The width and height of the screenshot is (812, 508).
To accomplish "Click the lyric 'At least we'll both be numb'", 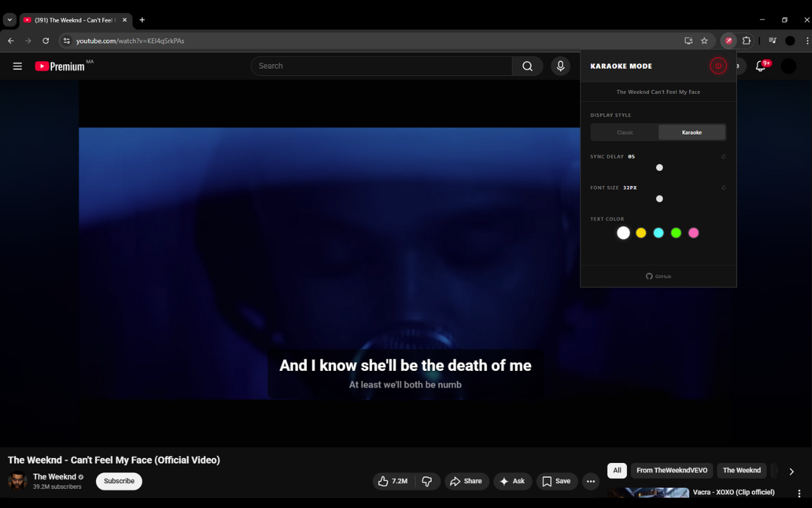I will (405, 385).
